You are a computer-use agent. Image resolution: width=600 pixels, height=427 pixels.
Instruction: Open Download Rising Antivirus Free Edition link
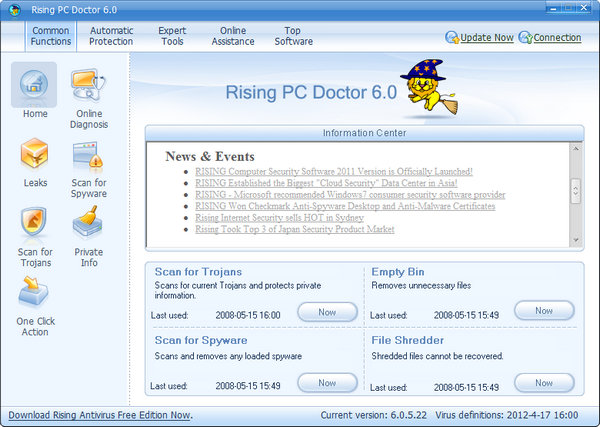99,415
